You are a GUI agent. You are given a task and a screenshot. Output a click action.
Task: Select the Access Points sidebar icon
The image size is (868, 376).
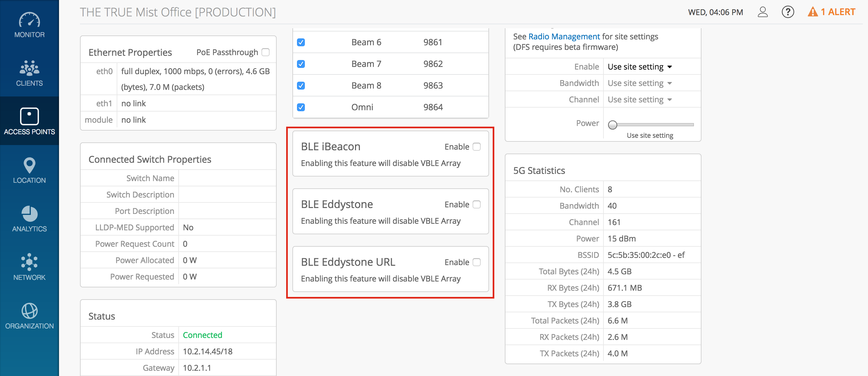(29, 117)
